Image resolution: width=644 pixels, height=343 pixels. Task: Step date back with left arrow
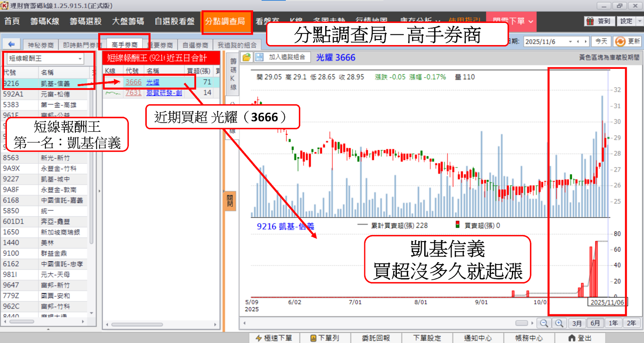pos(578,41)
